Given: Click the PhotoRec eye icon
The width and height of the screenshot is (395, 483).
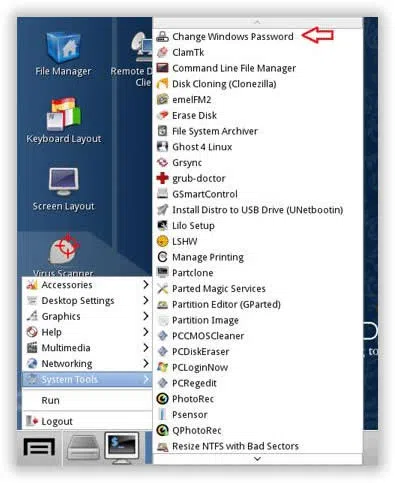Looking at the screenshot, I should click(162, 399).
